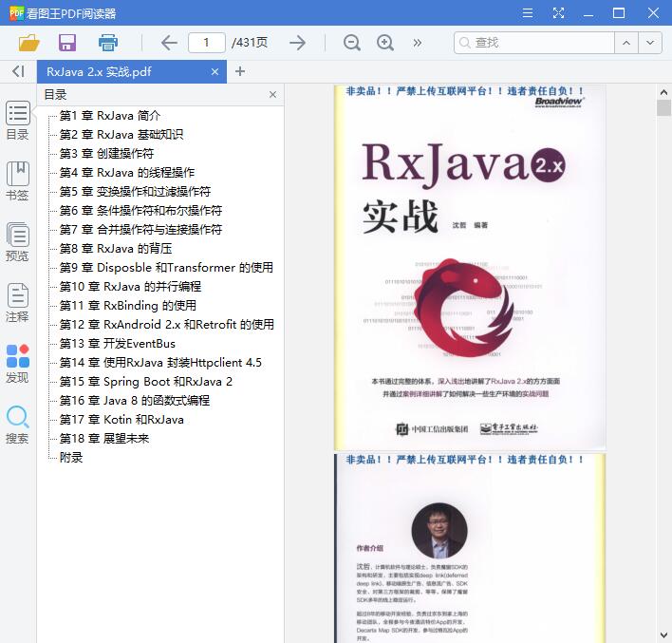Open a PDF file with folder icon
672x643 pixels.
click(29, 43)
